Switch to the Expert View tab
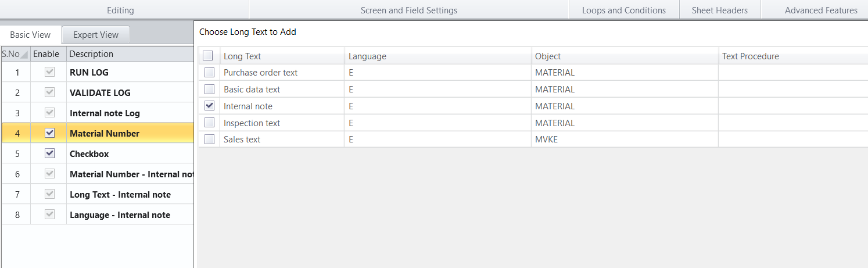This screenshot has height=268, width=868. click(x=96, y=35)
